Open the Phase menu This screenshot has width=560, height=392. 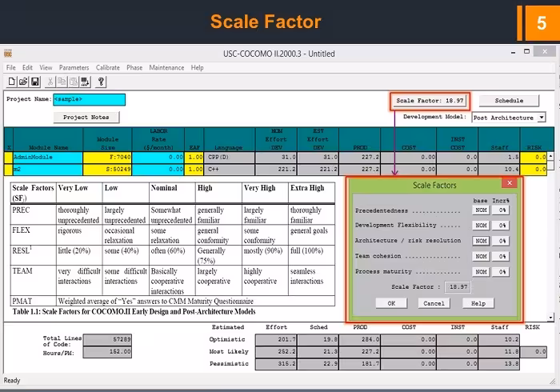click(x=134, y=68)
